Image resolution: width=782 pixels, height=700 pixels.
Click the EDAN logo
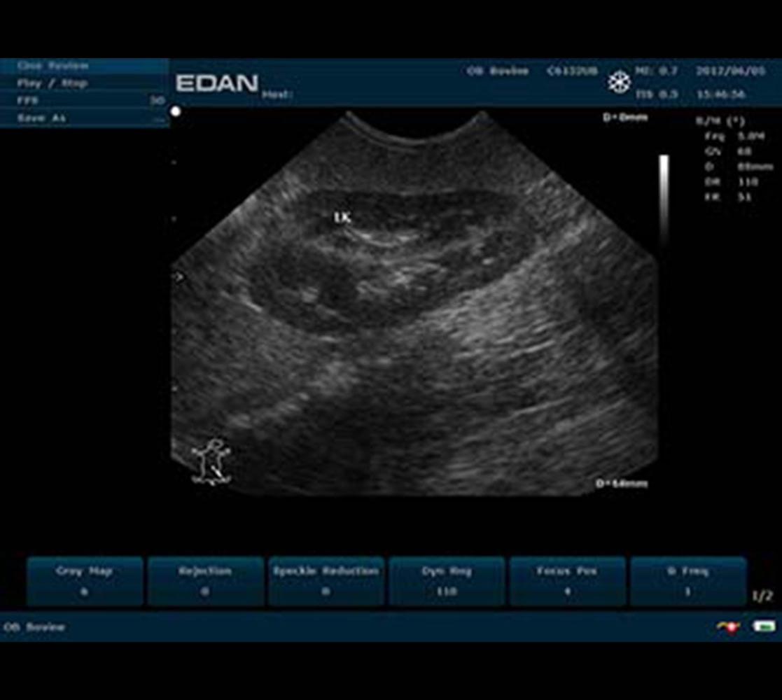pyautogui.click(x=217, y=82)
